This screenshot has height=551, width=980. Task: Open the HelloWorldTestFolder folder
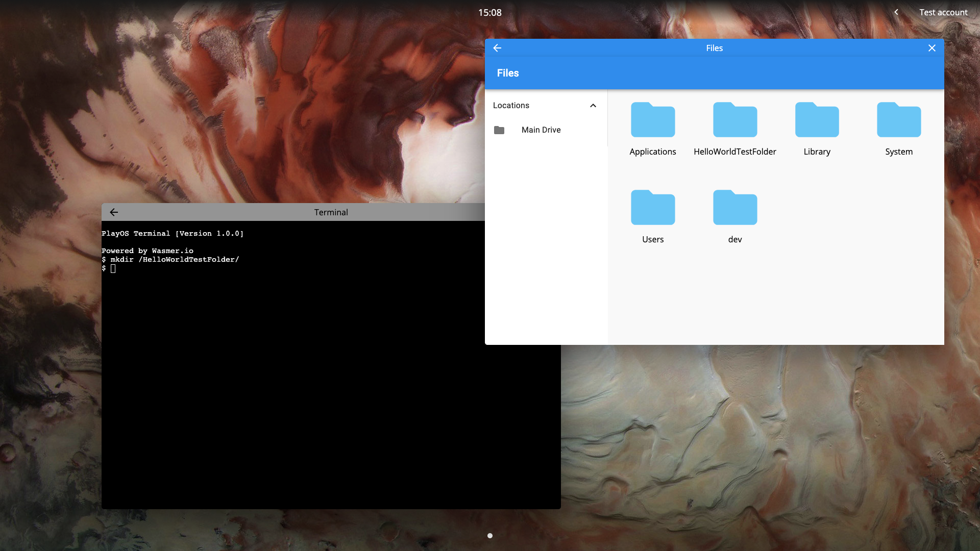734,120
